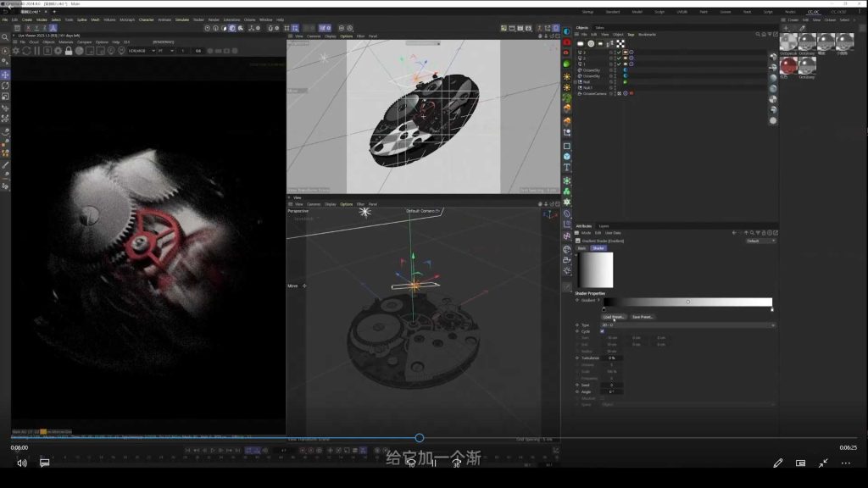Click the Save Preset button
This screenshot has width=868, height=488.
(642, 317)
